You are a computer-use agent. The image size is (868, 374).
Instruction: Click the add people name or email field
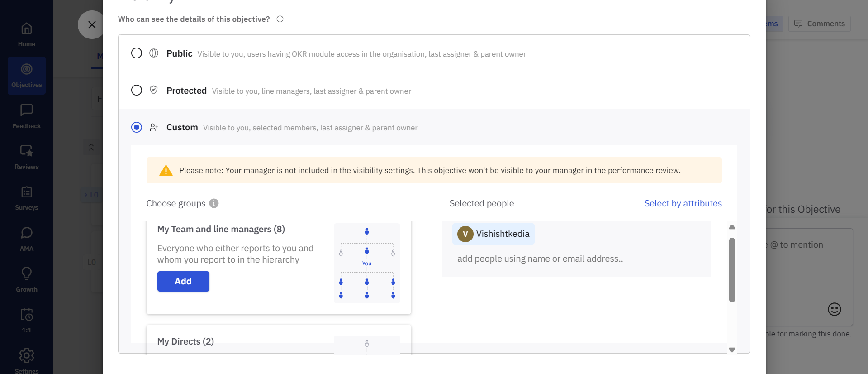pyautogui.click(x=540, y=259)
